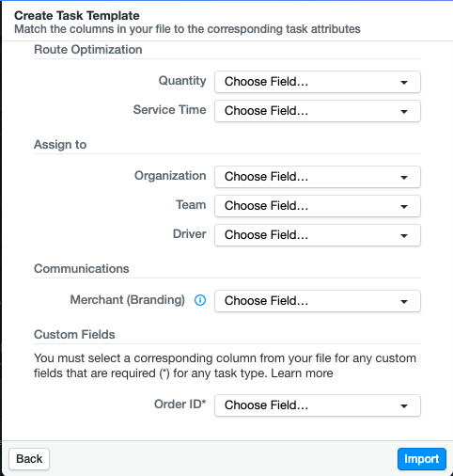Select the Communications section heading

pos(82,269)
